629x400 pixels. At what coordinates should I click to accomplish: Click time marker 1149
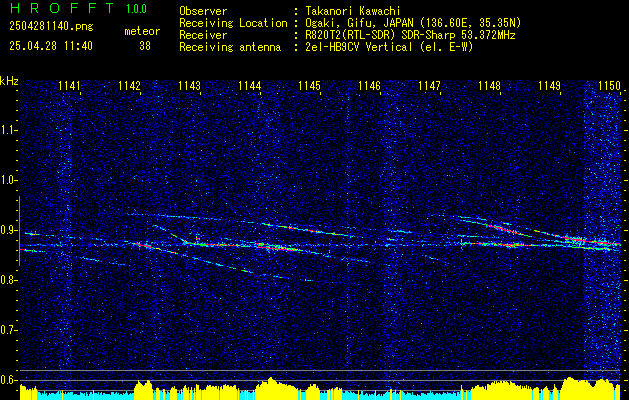[x=550, y=86]
